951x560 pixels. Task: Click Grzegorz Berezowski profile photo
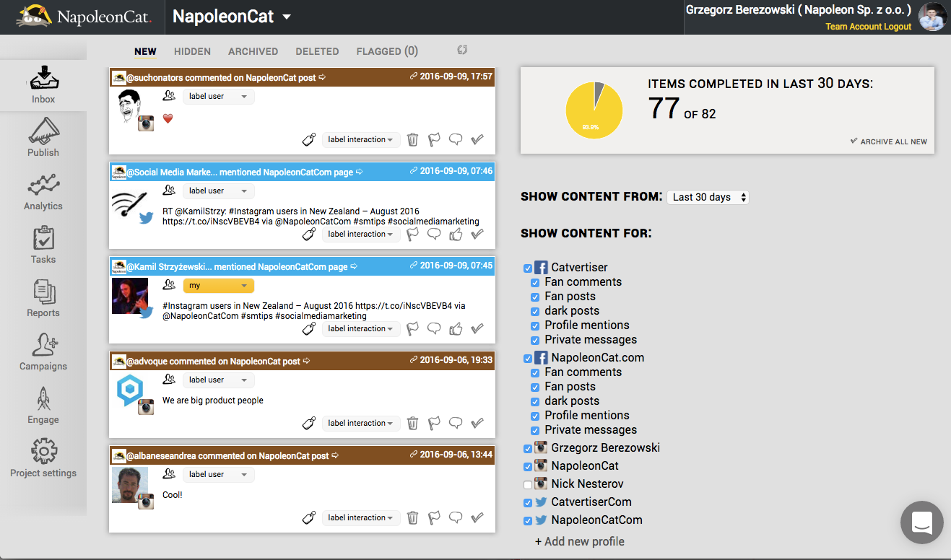coord(932,17)
